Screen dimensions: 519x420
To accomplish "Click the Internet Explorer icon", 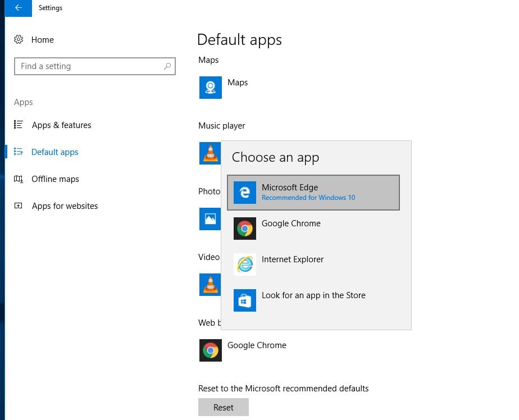I will pyautogui.click(x=245, y=264).
